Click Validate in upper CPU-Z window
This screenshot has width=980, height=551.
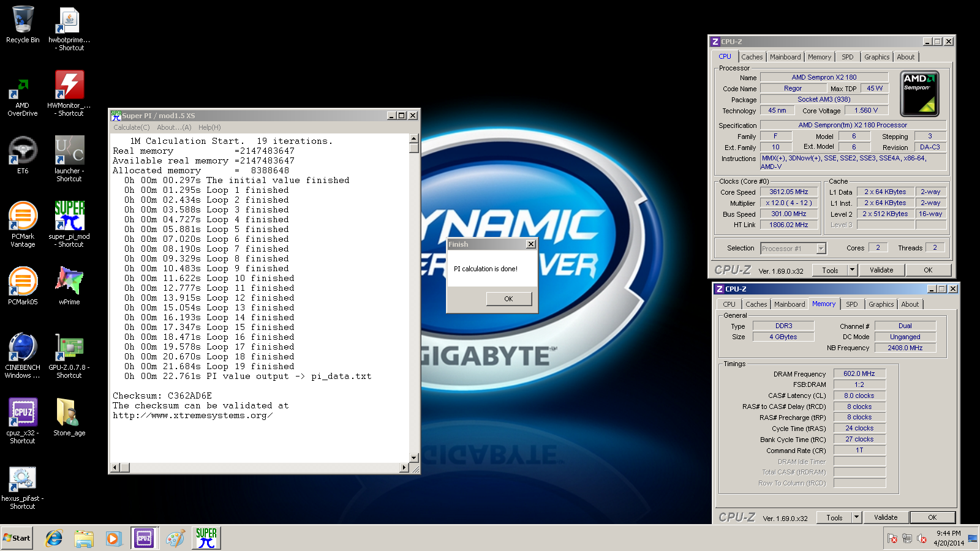coord(881,270)
